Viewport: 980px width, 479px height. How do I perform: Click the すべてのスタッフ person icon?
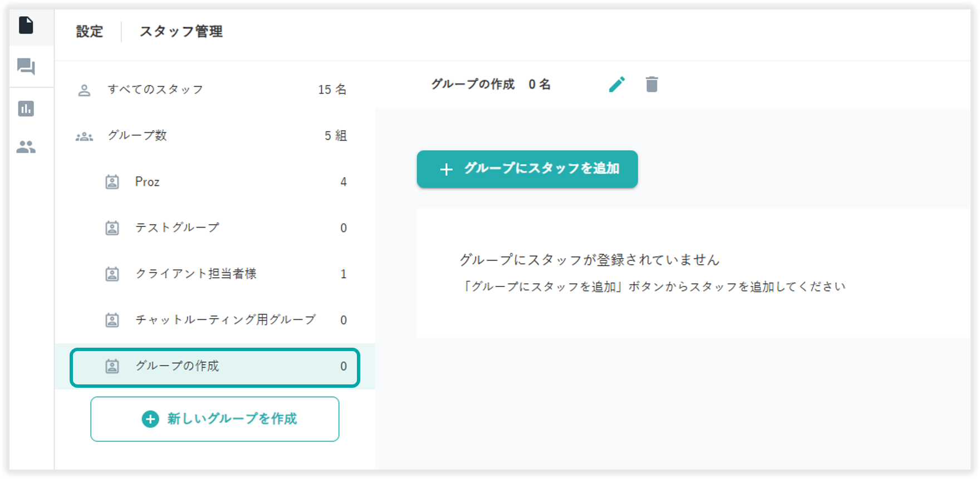pos(84,90)
